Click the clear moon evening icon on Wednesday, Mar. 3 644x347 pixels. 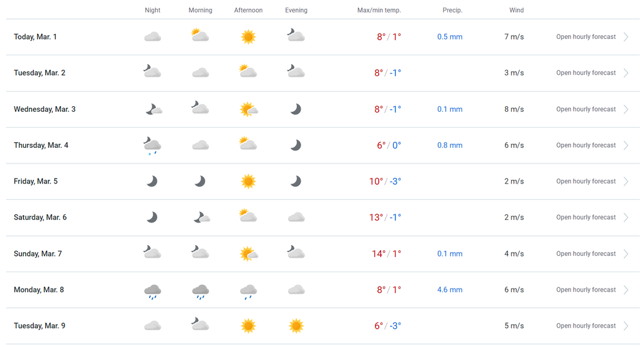point(296,109)
